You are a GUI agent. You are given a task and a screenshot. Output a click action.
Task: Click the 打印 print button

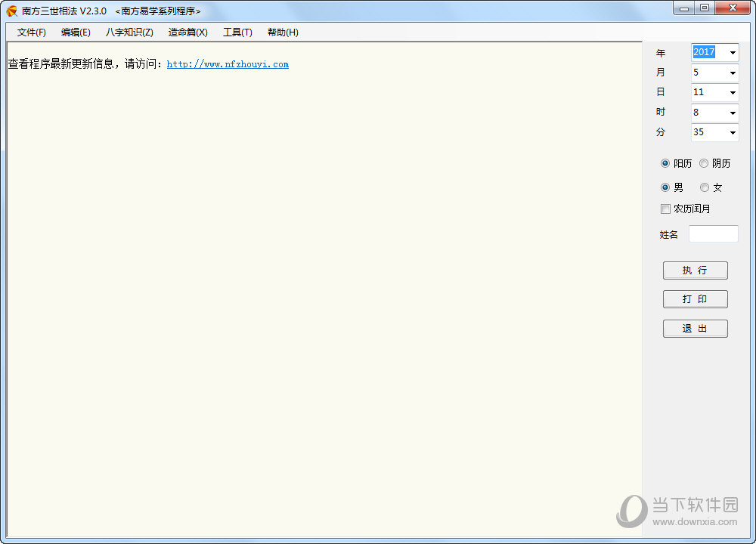coord(695,299)
